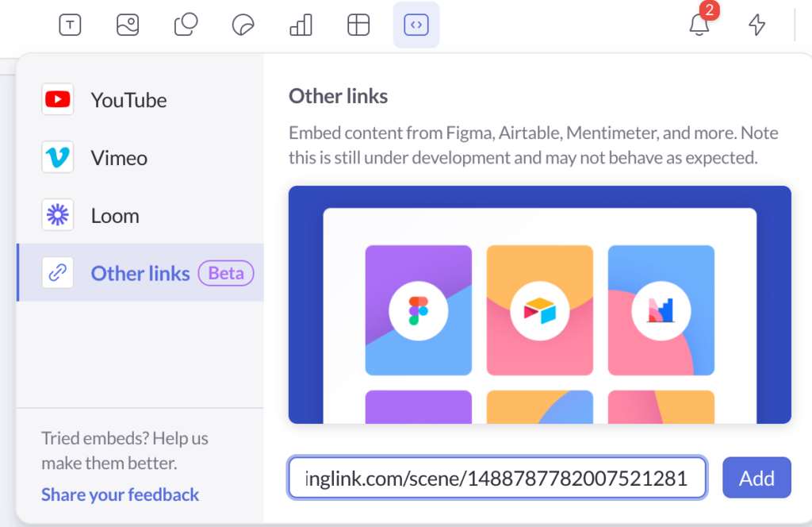Screen dimensions: 812x527
Task: Click the Embed content description text
Action: [x=534, y=145]
